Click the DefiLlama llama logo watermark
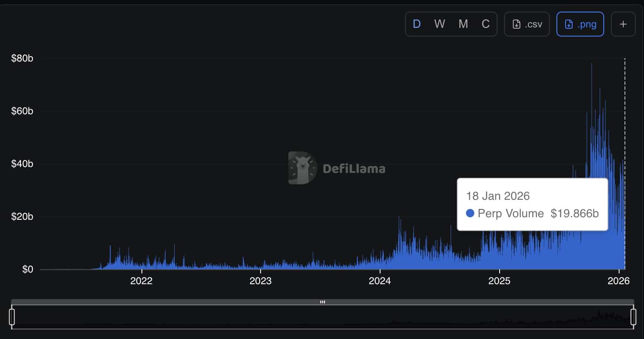The width and height of the screenshot is (644, 339). (302, 168)
